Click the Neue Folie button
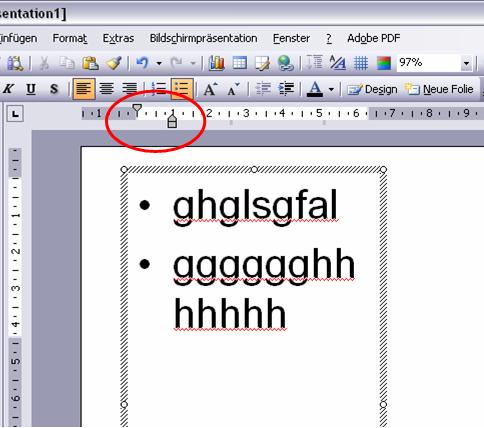 pyautogui.click(x=439, y=89)
